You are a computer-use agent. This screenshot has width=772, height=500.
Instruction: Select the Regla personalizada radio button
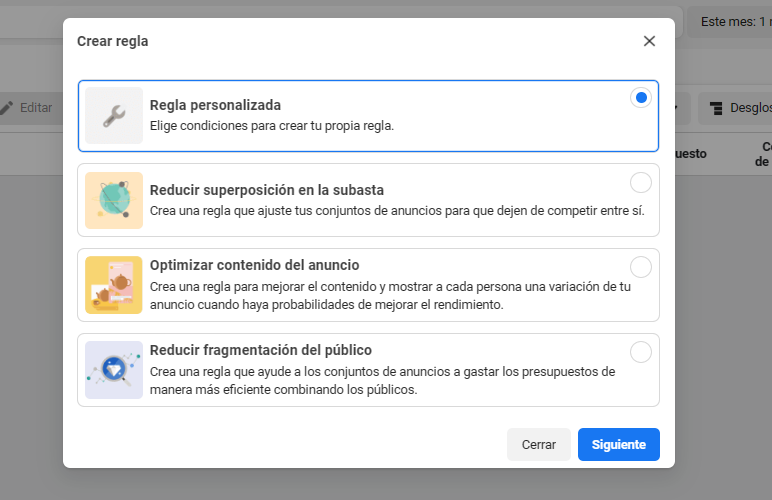641,98
